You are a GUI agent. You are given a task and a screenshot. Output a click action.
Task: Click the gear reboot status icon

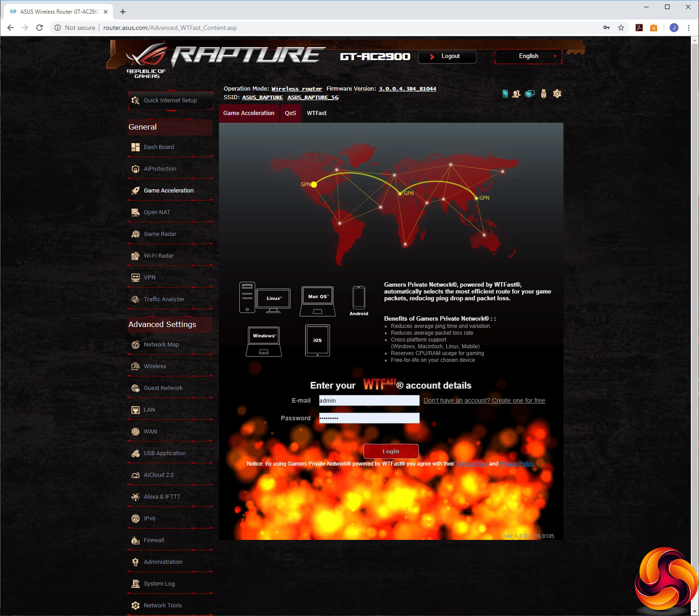pos(557,94)
